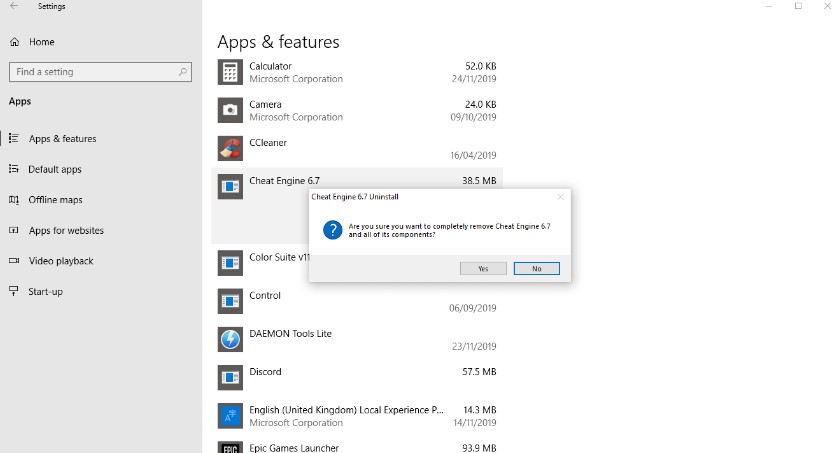The width and height of the screenshot is (839, 453).
Task: Click the CCleaner app icon
Action: [x=230, y=149]
